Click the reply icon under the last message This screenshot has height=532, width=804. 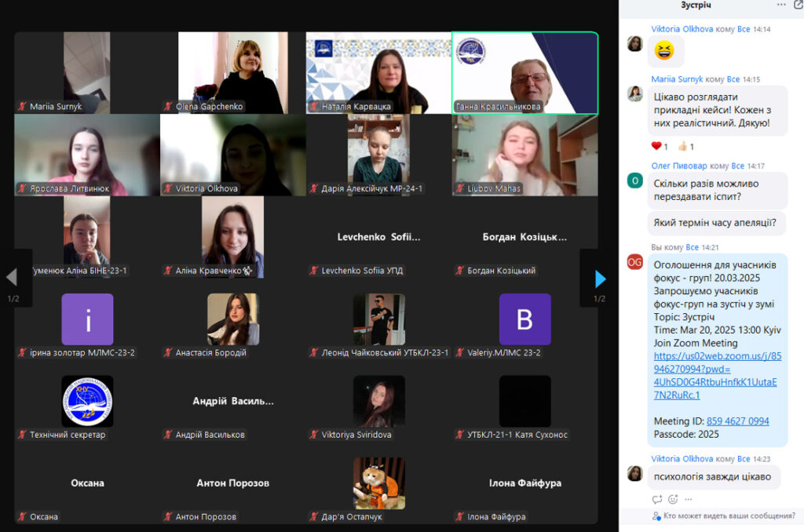[657, 499]
